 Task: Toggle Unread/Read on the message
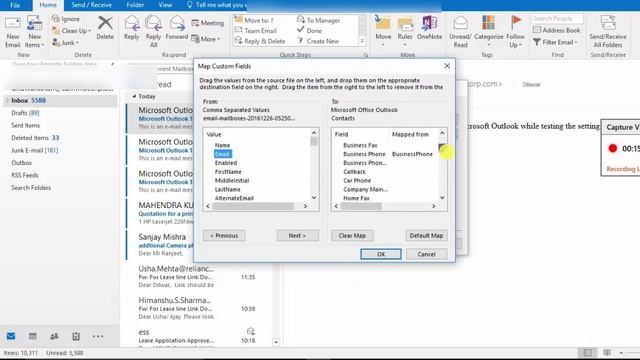click(x=460, y=32)
